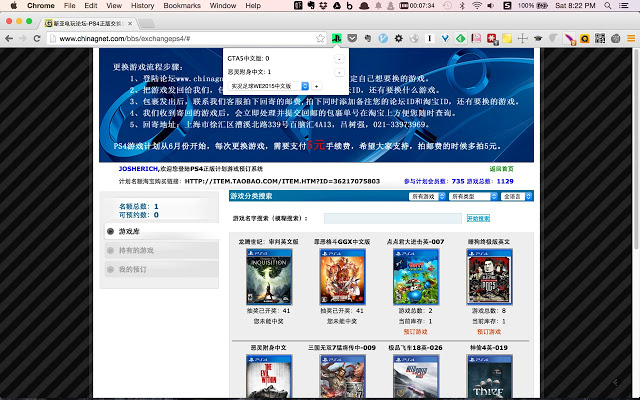The width and height of the screenshot is (640, 400).
Task: Click the orange Q extension icon
Action: tap(584, 38)
